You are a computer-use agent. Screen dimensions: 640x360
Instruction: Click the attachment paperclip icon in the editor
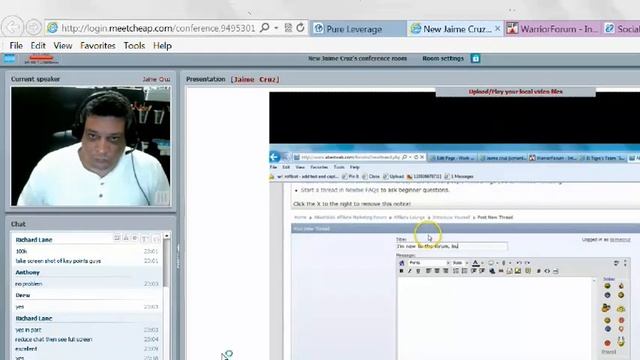coord(504,263)
